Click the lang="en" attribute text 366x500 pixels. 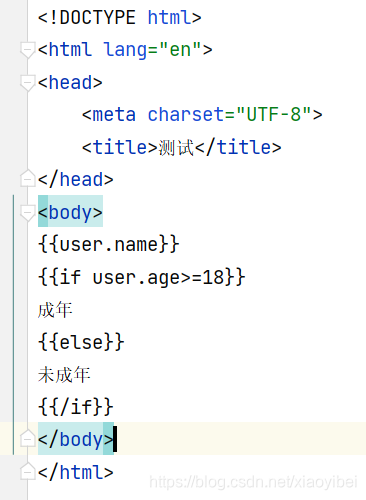pyautogui.click(x=152, y=50)
